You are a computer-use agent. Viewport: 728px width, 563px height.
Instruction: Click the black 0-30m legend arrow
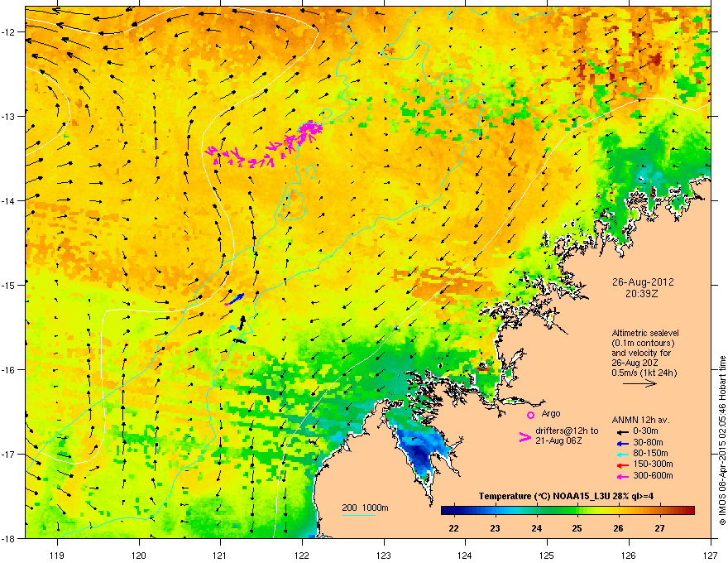click(623, 431)
